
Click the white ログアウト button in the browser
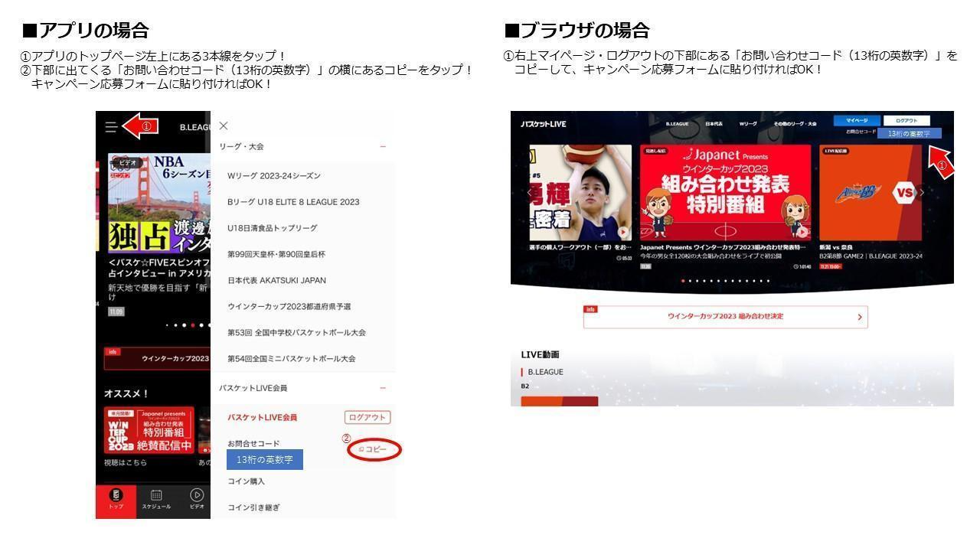tap(906, 121)
